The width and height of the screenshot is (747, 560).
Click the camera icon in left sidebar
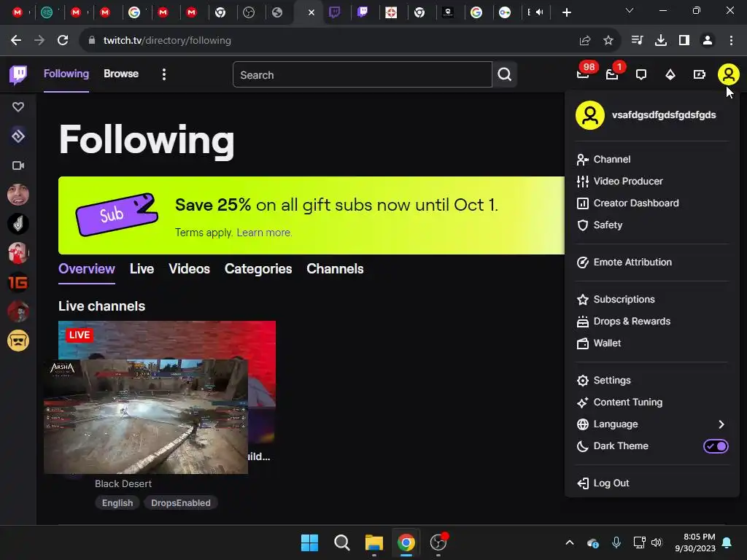click(x=18, y=166)
